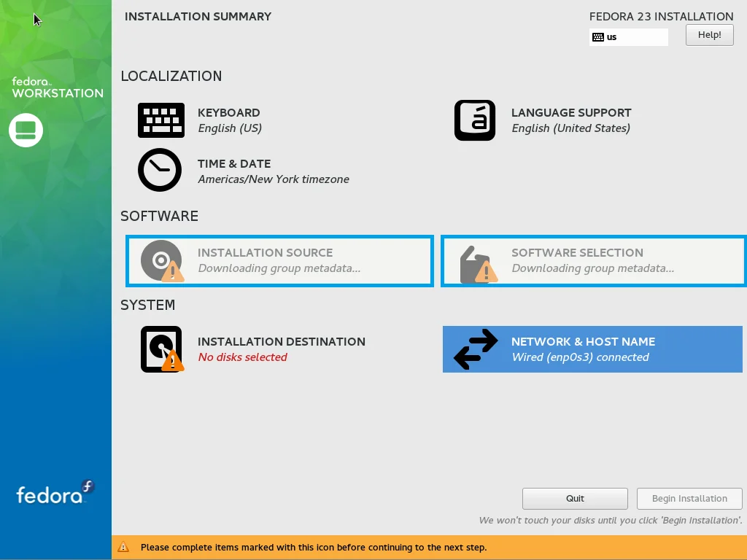Click 'English (US)' keyboard text
This screenshot has width=747, height=560.
click(230, 128)
